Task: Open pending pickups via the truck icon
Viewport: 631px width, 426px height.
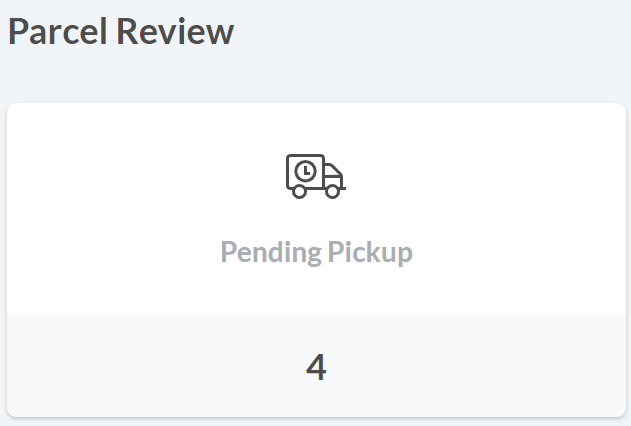Action: pos(315,176)
